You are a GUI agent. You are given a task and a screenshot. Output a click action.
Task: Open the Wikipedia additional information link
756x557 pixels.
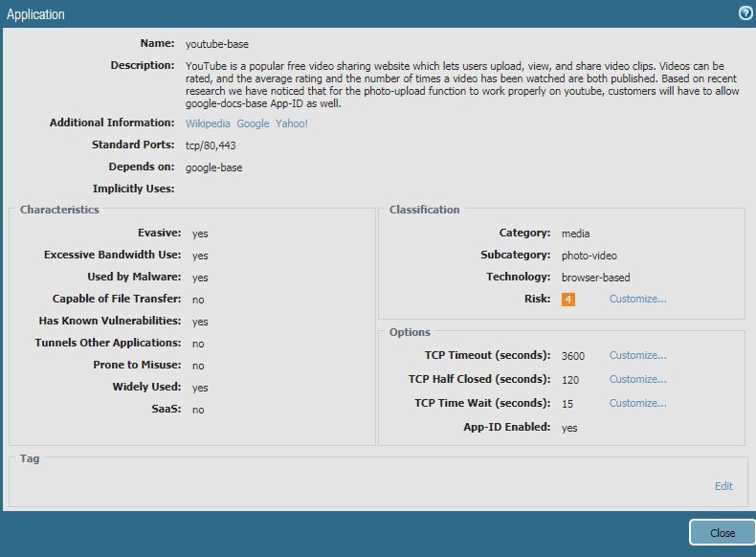208,123
